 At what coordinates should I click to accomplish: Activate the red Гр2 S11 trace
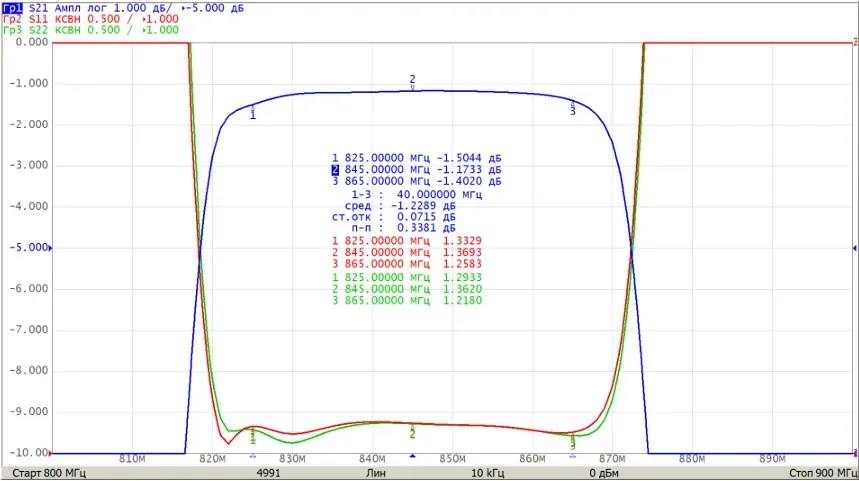(x=90, y=19)
